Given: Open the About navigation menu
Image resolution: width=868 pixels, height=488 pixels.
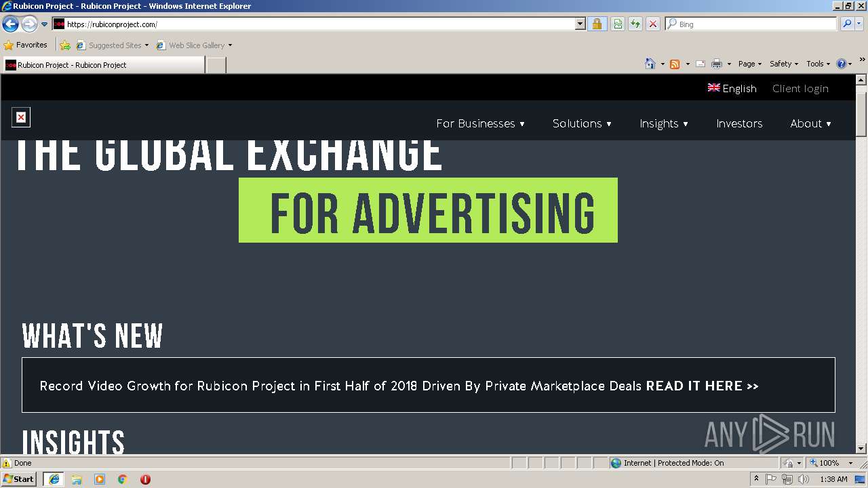Looking at the screenshot, I should coord(810,123).
